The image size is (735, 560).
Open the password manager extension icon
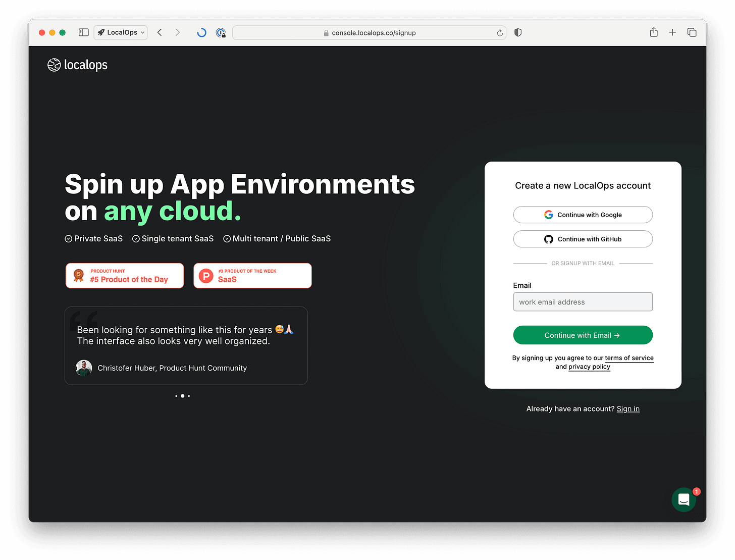pyautogui.click(x=221, y=33)
